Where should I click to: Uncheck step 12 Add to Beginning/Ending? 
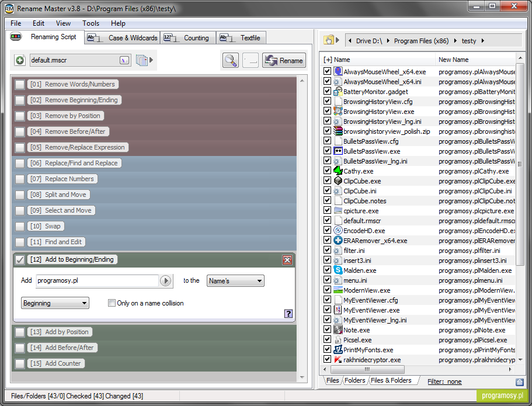20,260
